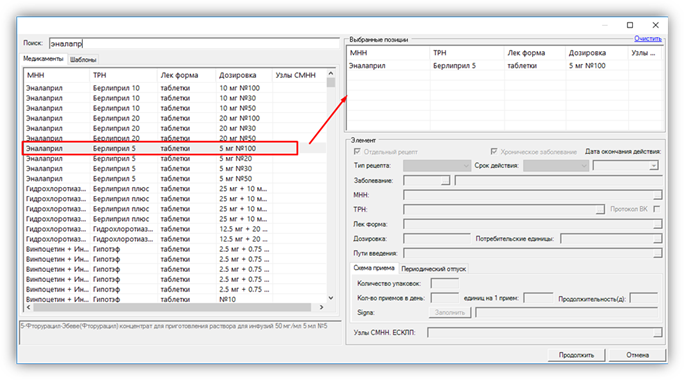684x380 pixels.
Task: Select the Берлиприл 10 row with 10 мг №100
Action: point(175,88)
